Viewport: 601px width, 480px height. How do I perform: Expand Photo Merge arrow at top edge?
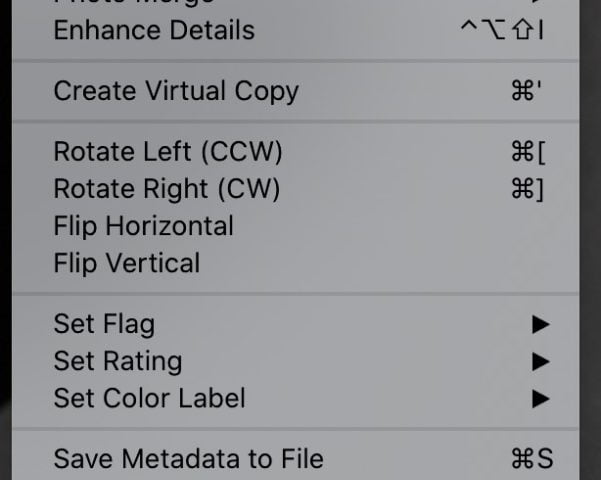click(x=540, y=3)
